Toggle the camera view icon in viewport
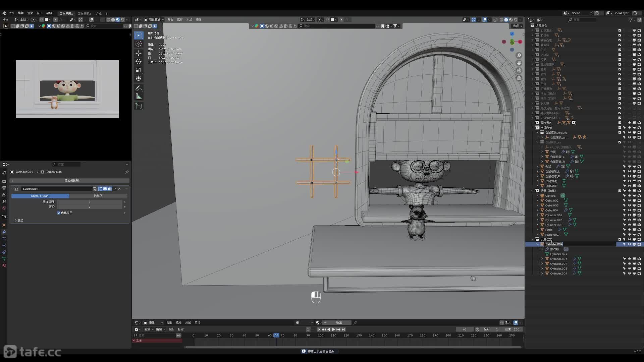The height and width of the screenshot is (362, 644). [519, 70]
